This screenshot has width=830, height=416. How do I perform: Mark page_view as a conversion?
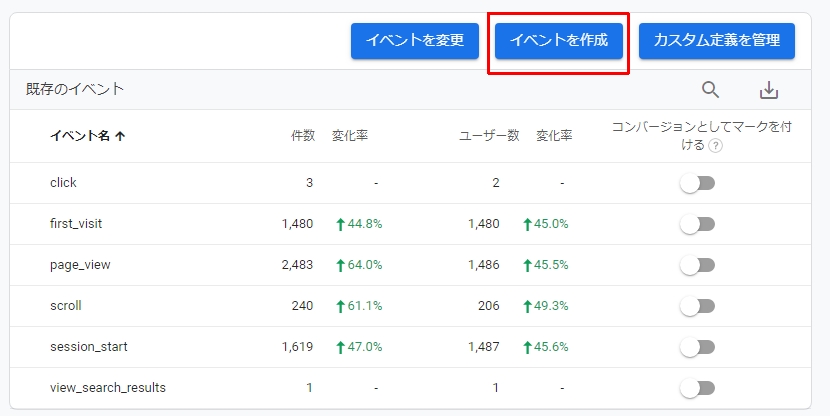click(697, 265)
